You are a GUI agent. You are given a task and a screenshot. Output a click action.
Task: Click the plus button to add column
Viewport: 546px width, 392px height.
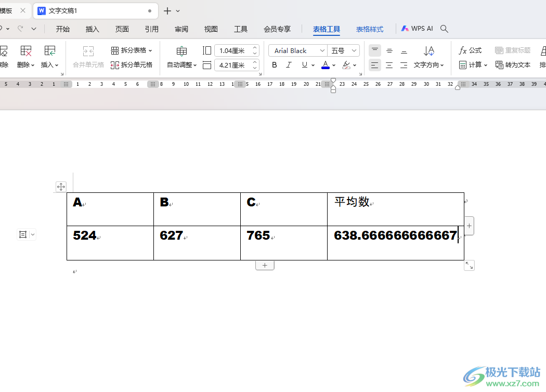(469, 226)
